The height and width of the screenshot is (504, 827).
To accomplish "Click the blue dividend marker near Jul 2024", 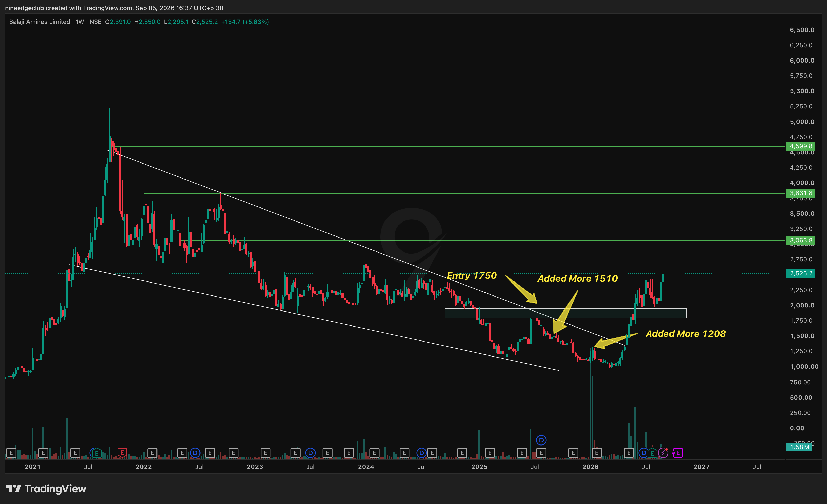I will pyautogui.click(x=422, y=453).
